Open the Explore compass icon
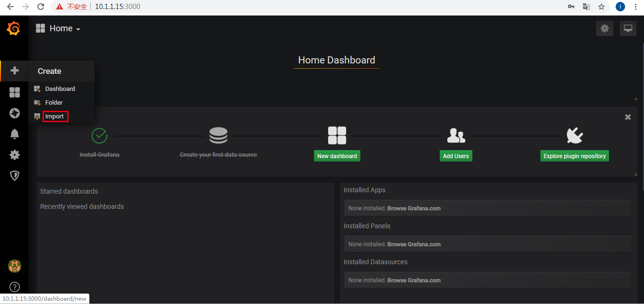This screenshot has width=644, height=304. click(x=15, y=113)
